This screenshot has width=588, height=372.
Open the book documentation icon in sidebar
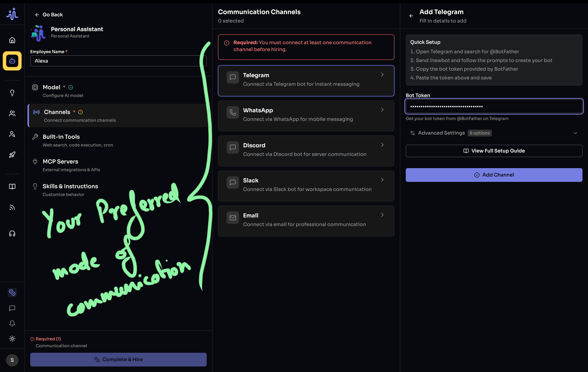pos(12,186)
